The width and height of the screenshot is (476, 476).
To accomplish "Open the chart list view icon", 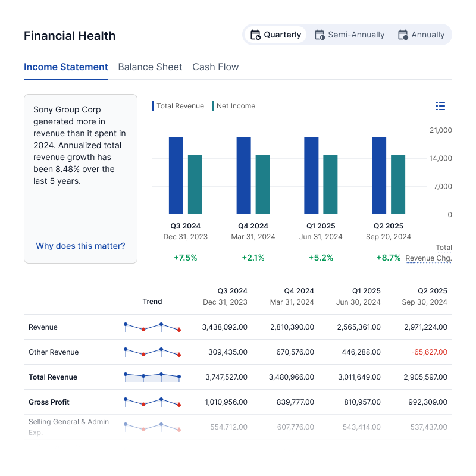I will (x=440, y=106).
